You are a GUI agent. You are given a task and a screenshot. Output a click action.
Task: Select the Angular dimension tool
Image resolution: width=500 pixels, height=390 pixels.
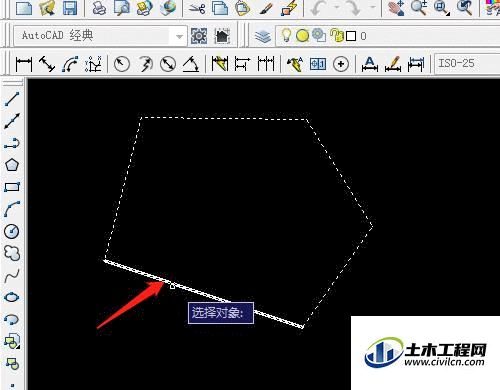click(191, 64)
